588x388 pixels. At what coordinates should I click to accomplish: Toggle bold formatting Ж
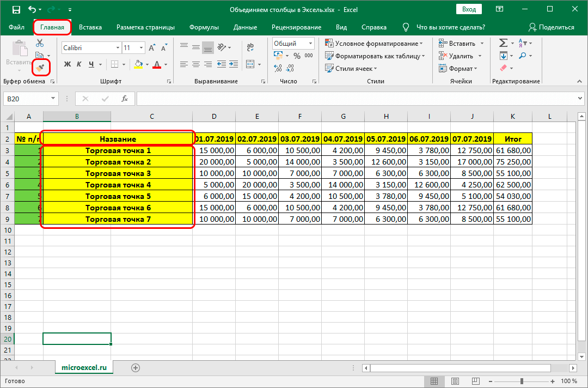(68, 64)
